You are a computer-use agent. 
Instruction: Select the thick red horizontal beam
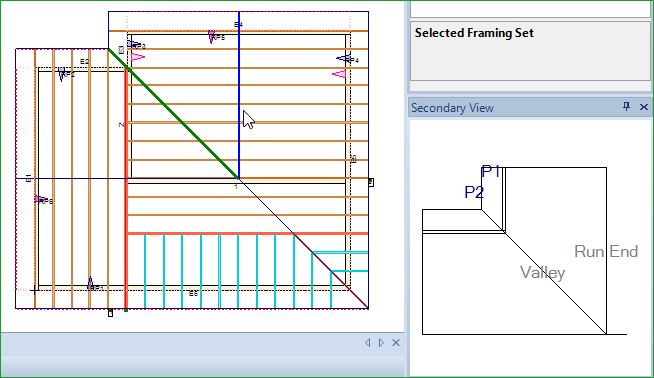[x=248, y=234]
